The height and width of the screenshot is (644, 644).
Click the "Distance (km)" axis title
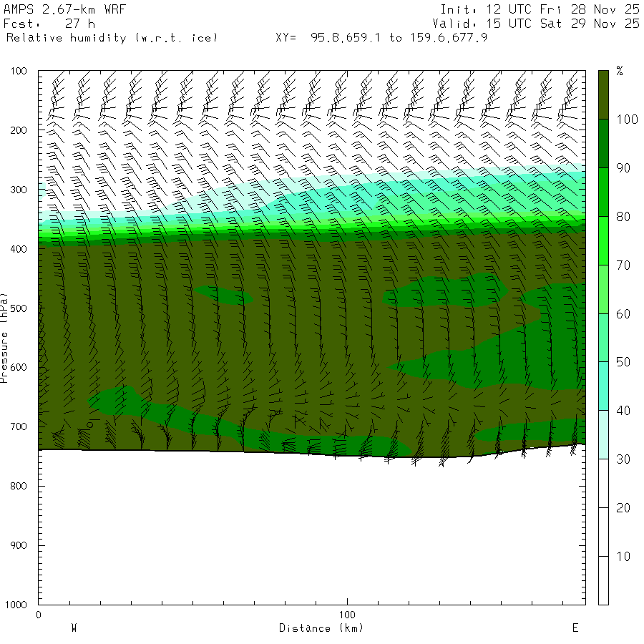[321, 628]
